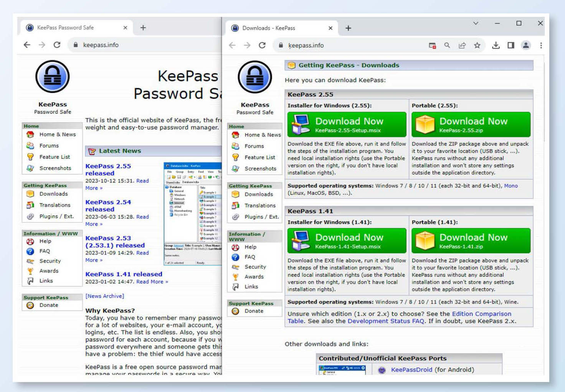Open Home & News in Downloads window sidebar

pos(263,135)
